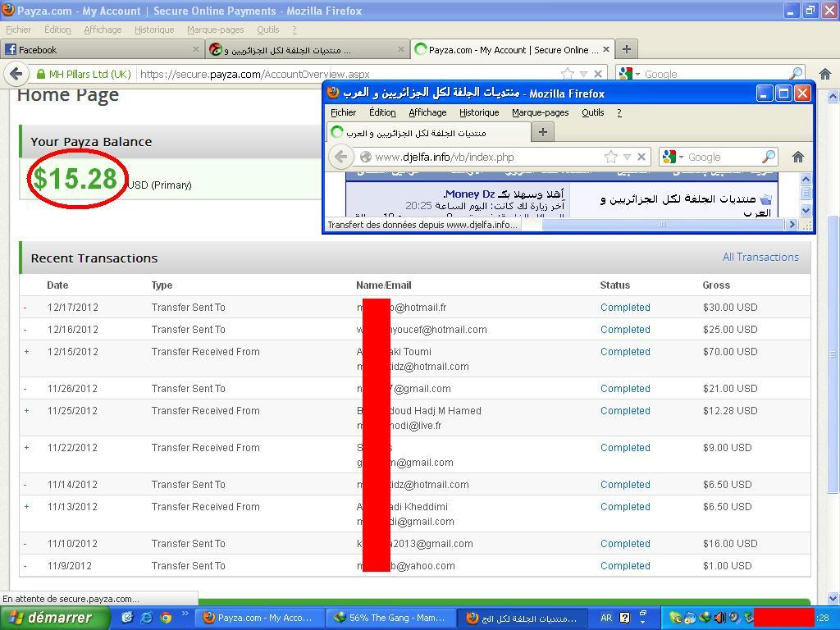
Task: Click the $15.28 Payza balance amount
Action: click(x=75, y=178)
